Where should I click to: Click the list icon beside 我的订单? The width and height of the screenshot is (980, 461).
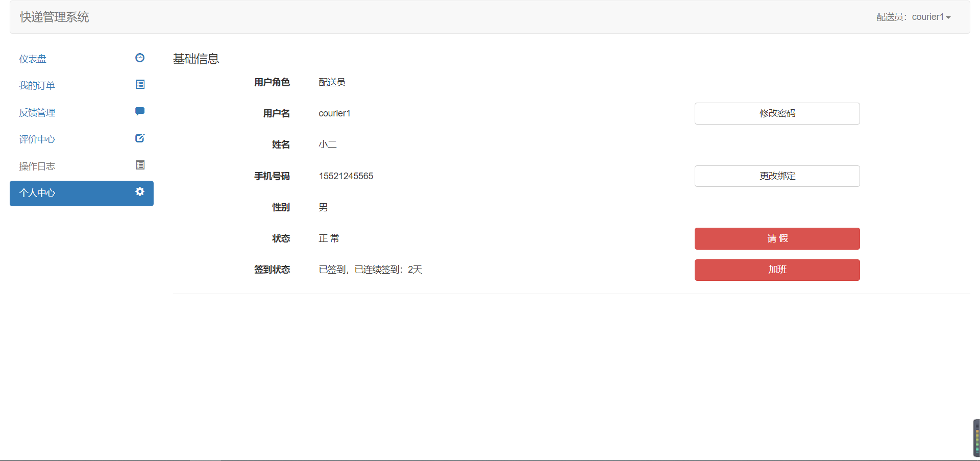(140, 84)
